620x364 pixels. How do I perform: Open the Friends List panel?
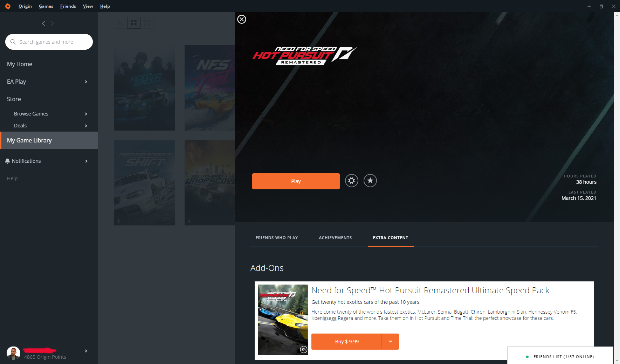tap(560, 356)
